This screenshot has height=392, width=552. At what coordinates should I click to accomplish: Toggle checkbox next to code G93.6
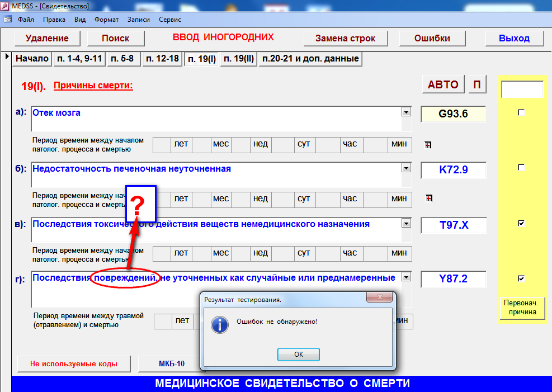click(x=521, y=112)
